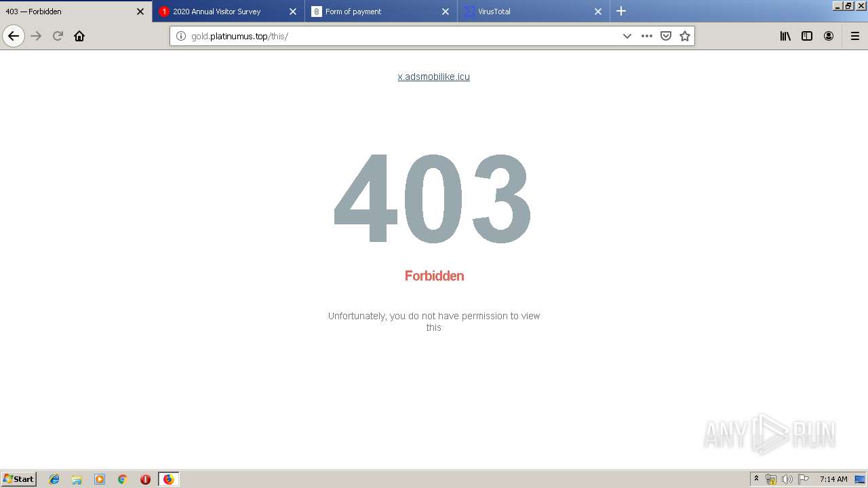Launch Google Chrome from taskbar
The height and width of the screenshot is (488, 868).
123,479
